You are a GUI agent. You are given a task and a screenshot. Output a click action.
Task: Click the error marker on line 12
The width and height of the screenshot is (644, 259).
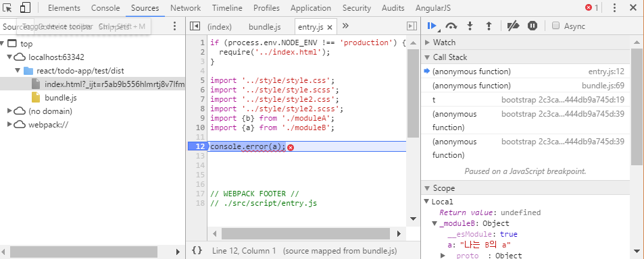pos(291,147)
